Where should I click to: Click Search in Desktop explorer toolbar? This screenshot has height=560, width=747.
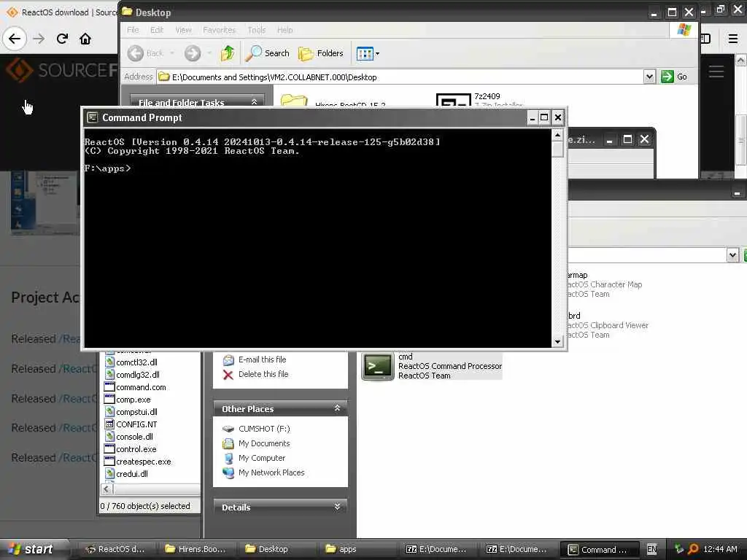tap(268, 53)
